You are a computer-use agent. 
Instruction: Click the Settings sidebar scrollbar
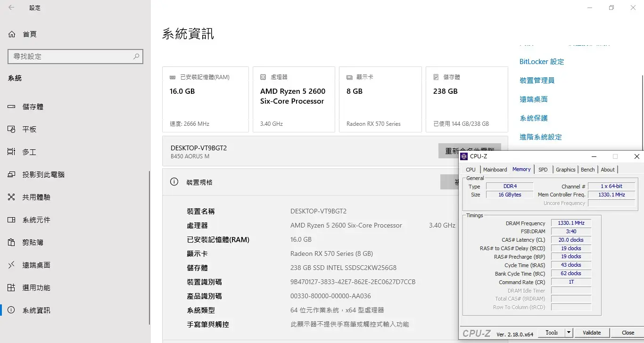(x=149, y=245)
